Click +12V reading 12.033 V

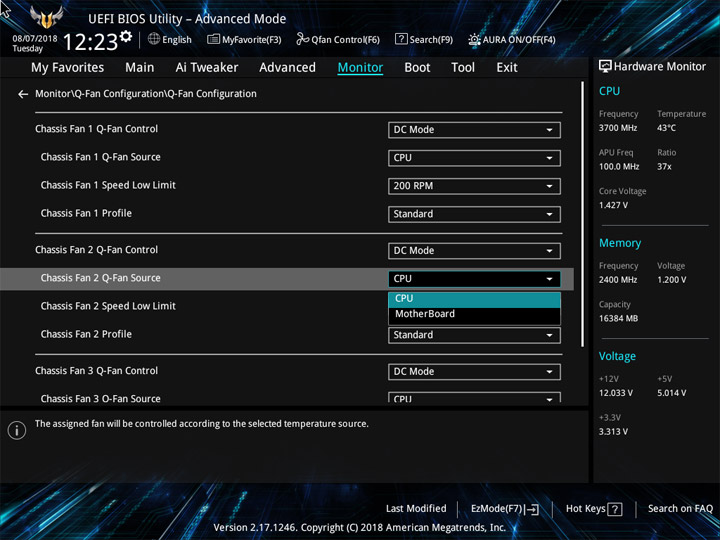pos(616,393)
